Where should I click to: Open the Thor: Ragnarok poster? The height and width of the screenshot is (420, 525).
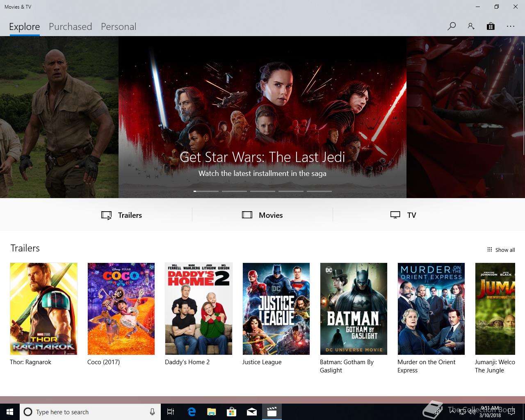point(43,309)
